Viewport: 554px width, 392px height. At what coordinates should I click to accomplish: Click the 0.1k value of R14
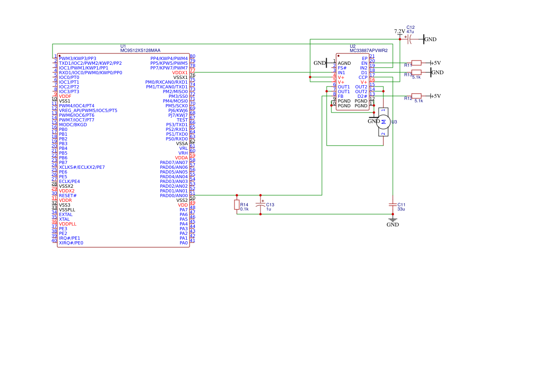click(x=244, y=209)
